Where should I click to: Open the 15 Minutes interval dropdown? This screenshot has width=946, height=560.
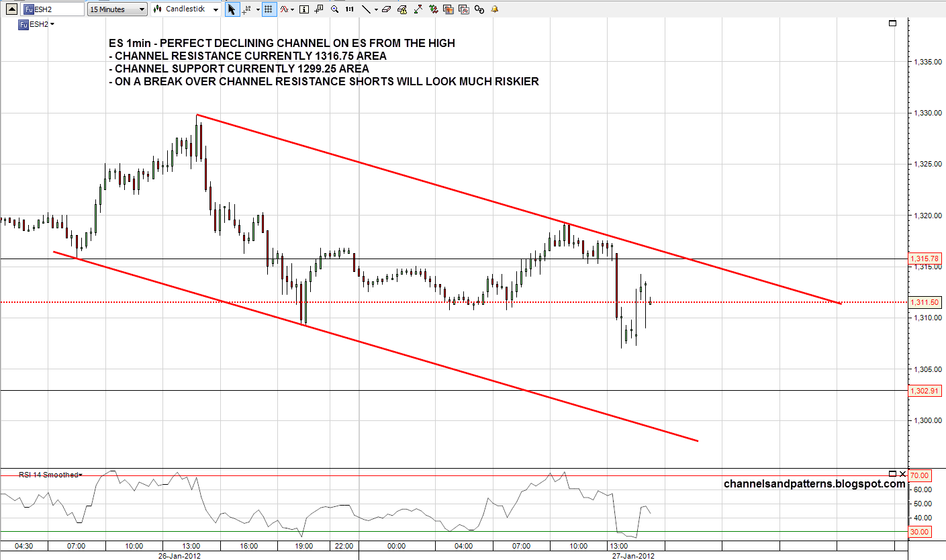[x=117, y=9]
